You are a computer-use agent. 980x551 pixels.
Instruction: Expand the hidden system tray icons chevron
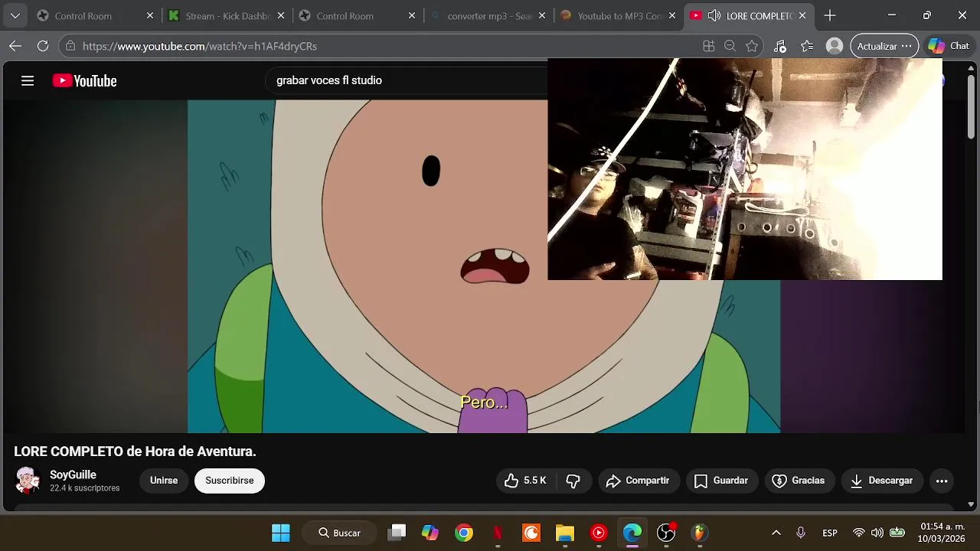click(776, 533)
